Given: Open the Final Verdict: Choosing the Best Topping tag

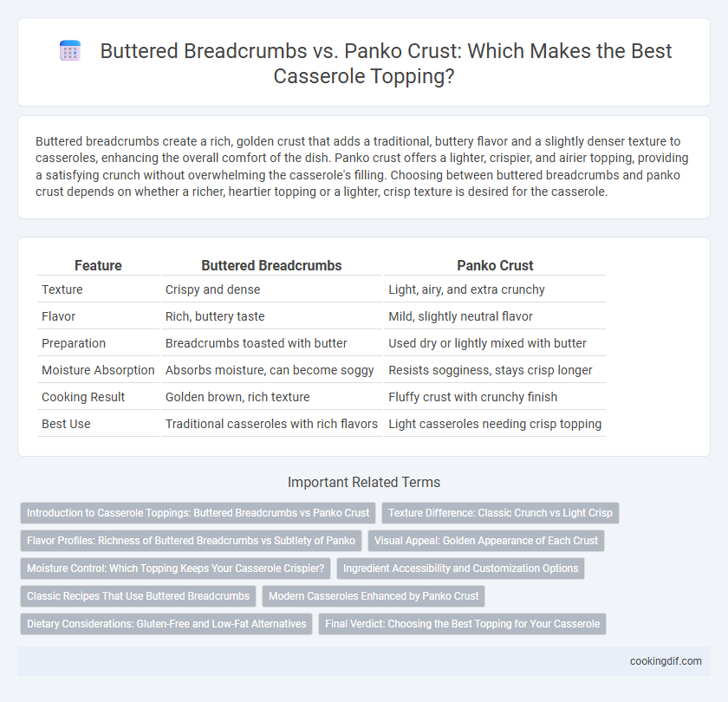Looking at the screenshot, I should [462, 624].
